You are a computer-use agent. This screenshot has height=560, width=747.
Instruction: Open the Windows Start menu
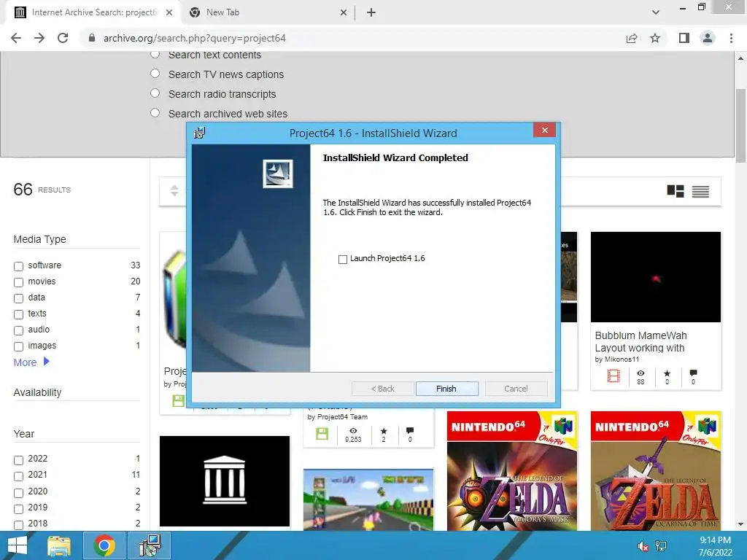(18, 545)
